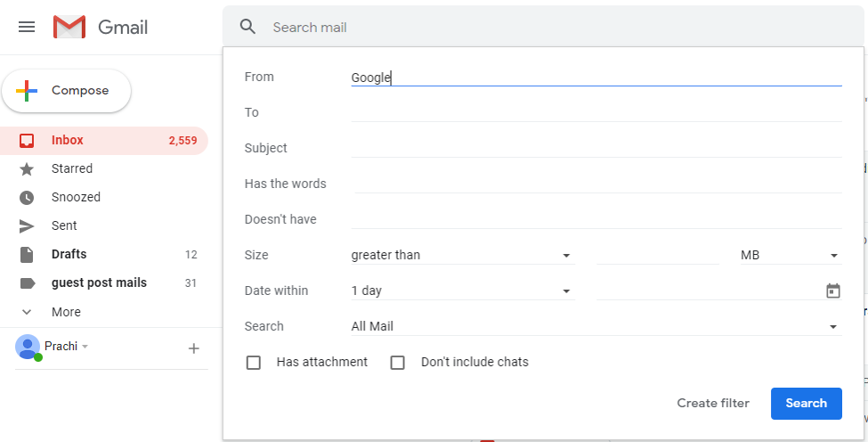This screenshot has height=442, width=868.
Task: Click the guest post mails label icon
Action: click(x=27, y=283)
